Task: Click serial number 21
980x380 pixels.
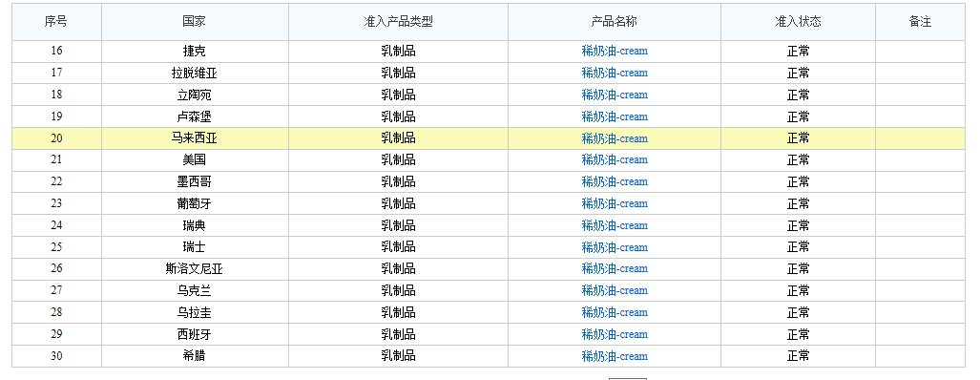Action: (x=56, y=160)
